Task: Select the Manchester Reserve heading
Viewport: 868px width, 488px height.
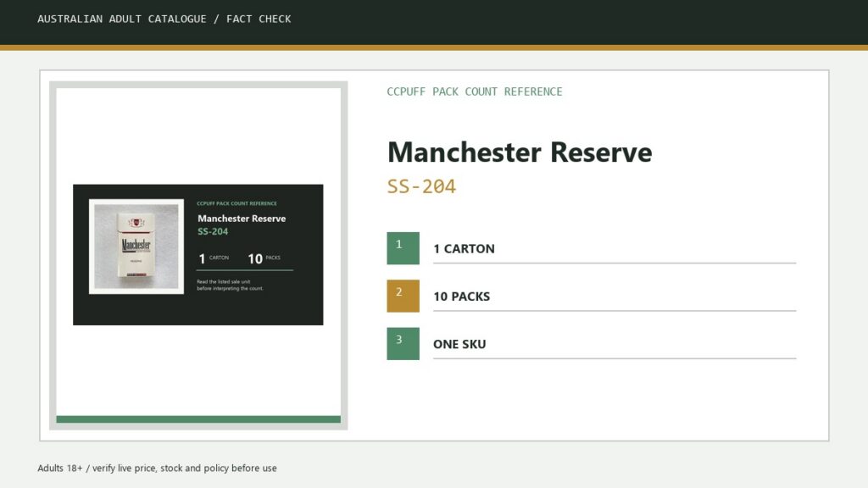Action: [x=520, y=152]
